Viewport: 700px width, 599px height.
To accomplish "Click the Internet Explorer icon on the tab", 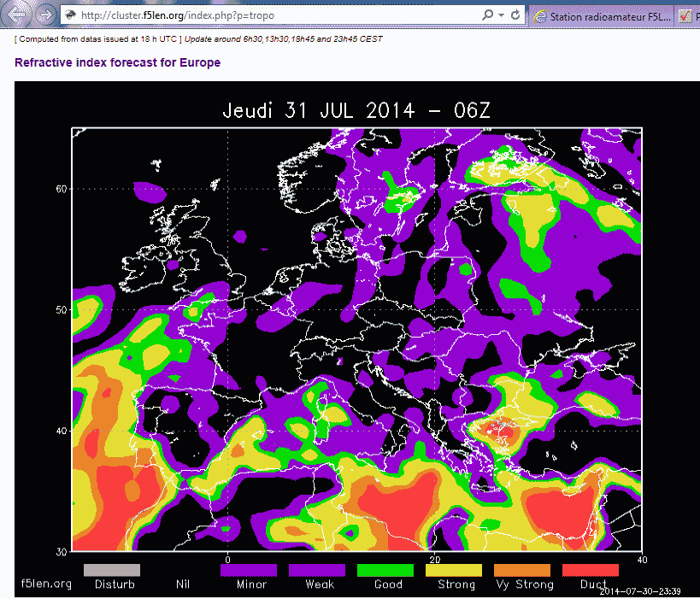I will pyautogui.click(x=540, y=17).
